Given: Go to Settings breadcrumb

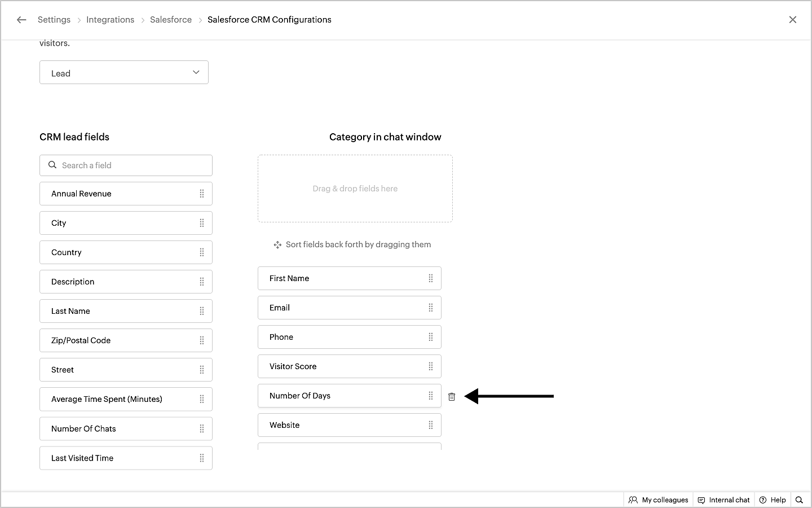Looking at the screenshot, I should [54, 20].
